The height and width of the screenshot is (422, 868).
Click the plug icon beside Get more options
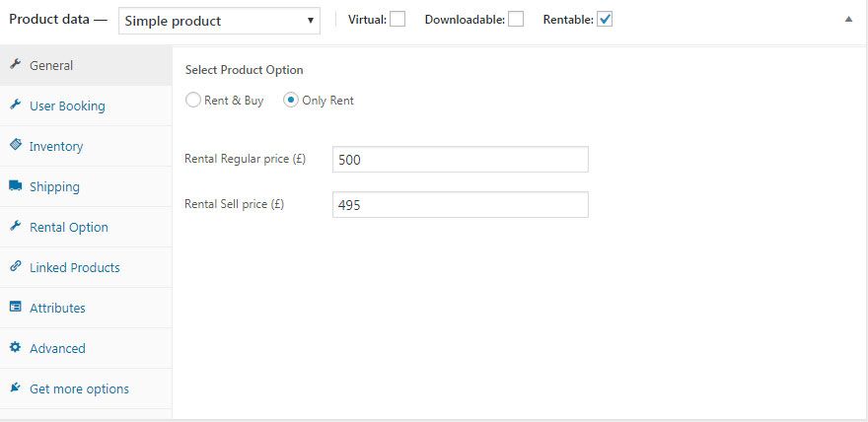16,387
